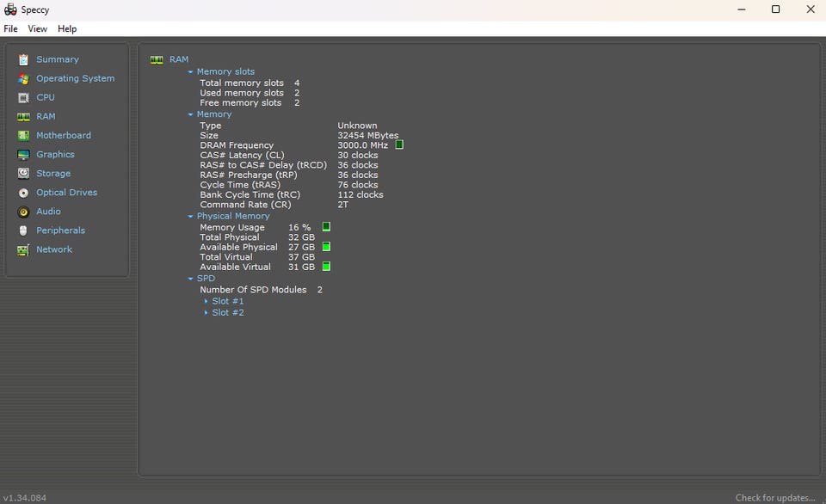Click the CPU chip icon in sidebar
The image size is (826, 504).
click(x=23, y=97)
